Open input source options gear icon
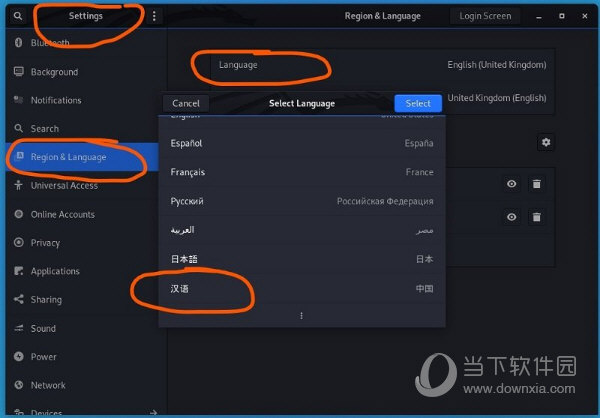600x418 pixels. coord(546,142)
